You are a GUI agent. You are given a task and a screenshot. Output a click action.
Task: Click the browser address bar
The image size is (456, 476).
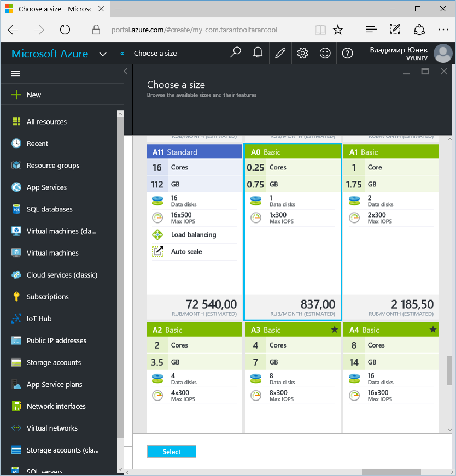(195, 30)
